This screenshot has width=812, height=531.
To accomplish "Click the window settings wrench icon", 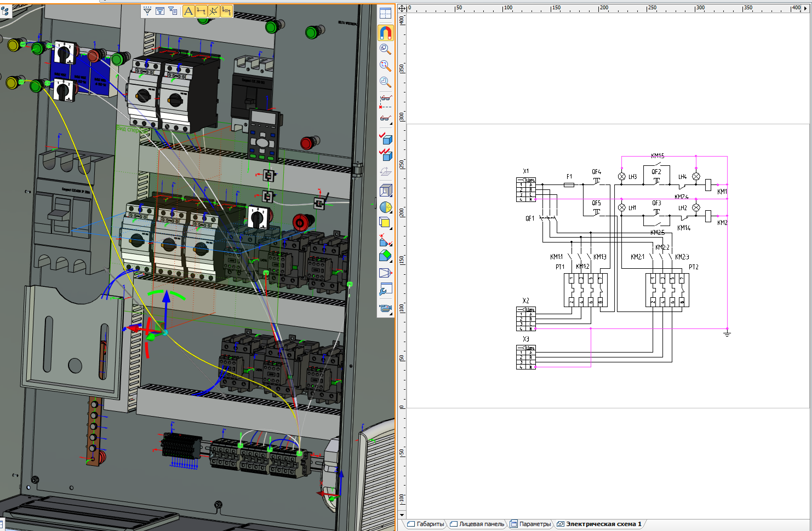I will coord(386,290).
